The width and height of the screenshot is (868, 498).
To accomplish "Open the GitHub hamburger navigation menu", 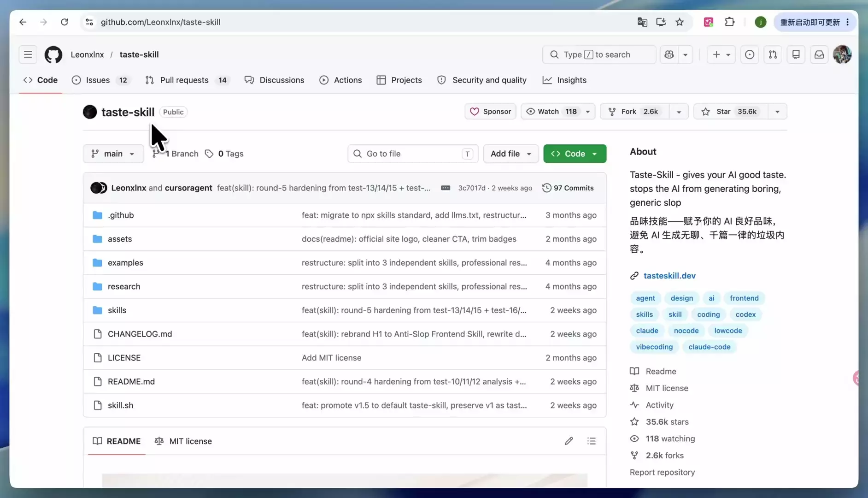I will [x=28, y=54].
